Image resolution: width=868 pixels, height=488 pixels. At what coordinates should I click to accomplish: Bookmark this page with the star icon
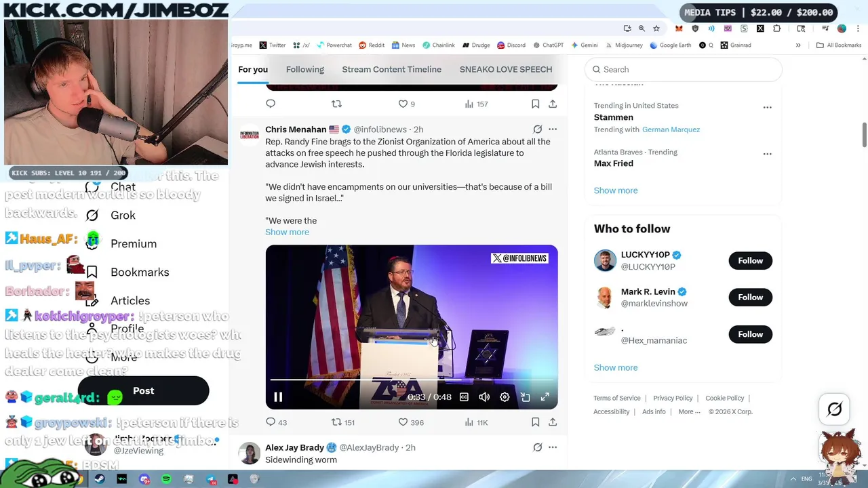(x=656, y=28)
